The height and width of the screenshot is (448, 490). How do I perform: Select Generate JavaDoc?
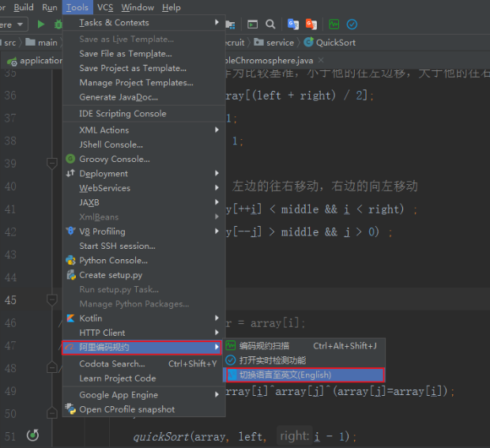click(144, 97)
